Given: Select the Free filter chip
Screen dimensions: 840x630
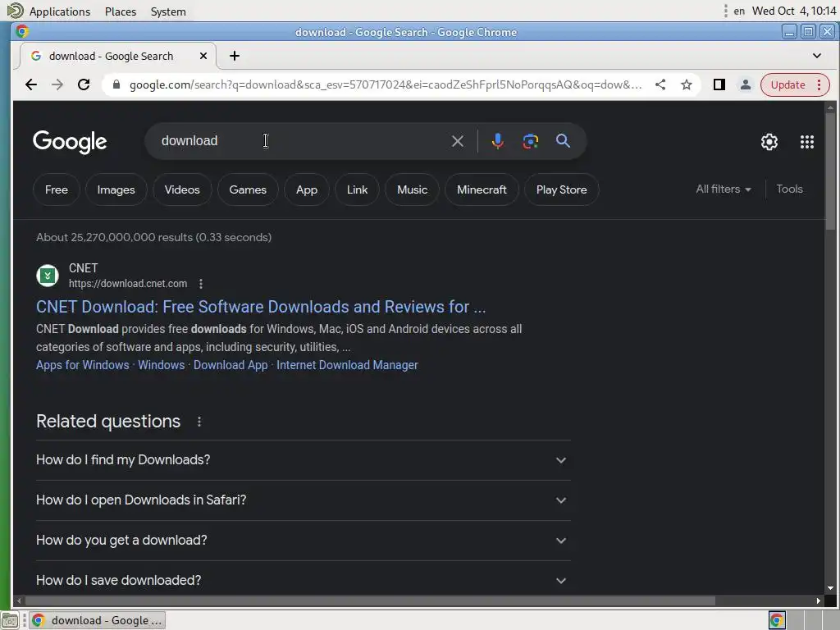Looking at the screenshot, I should coord(57,189).
